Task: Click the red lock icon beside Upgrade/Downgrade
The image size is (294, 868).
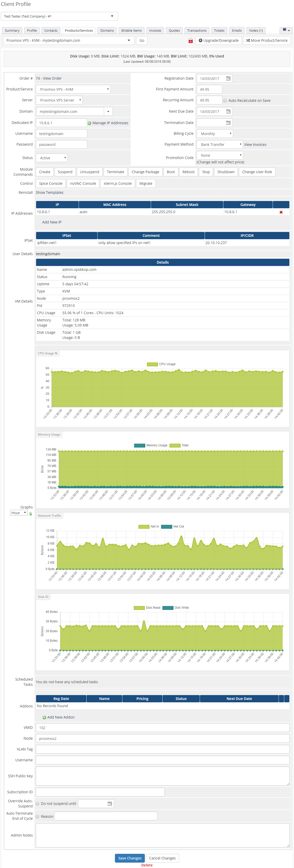Action: (x=191, y=41)
